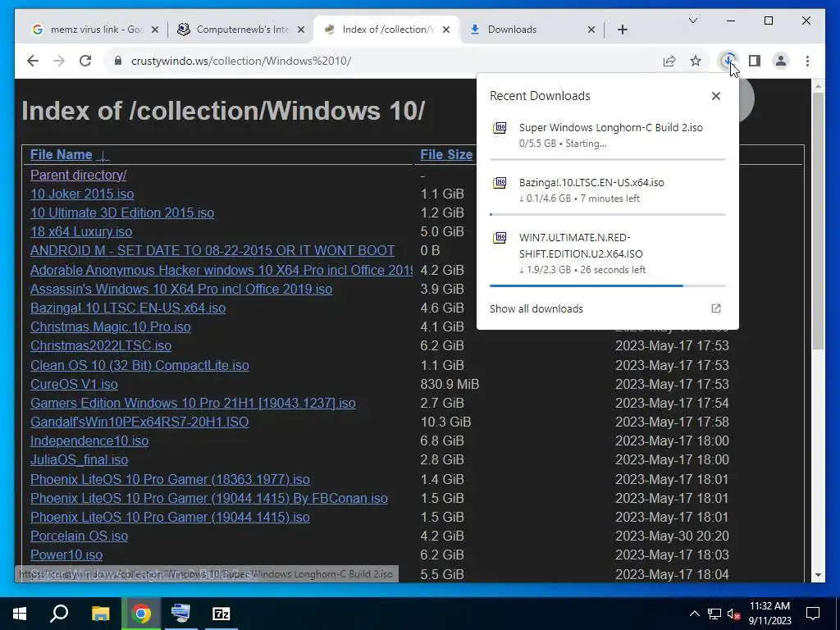Screen dimensions: 840x630
Task: Switch to the Downloads tab
Action: (531, 30)
